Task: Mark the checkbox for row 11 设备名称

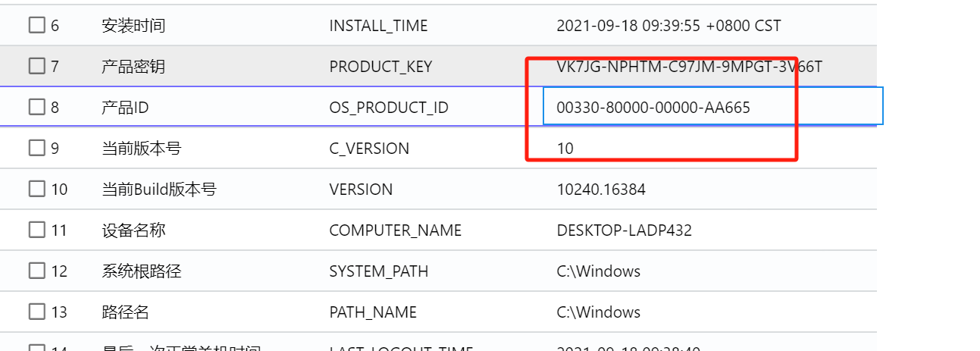Action: tap(37, 230)
